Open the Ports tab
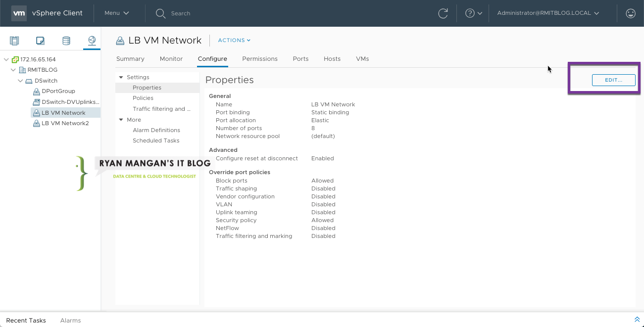The width and height of the screenshot is (644, 327). tap(300, 59)
